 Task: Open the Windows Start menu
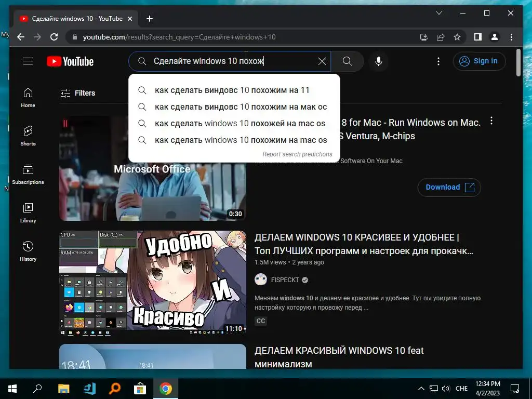click(12, 389)
